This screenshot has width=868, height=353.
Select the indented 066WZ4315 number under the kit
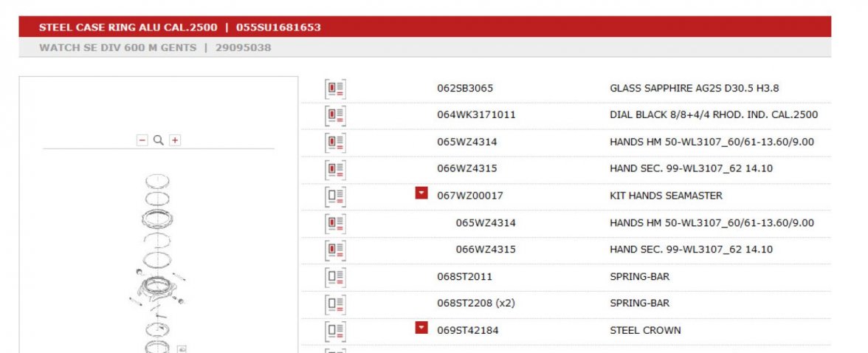[x=486, y=250]
